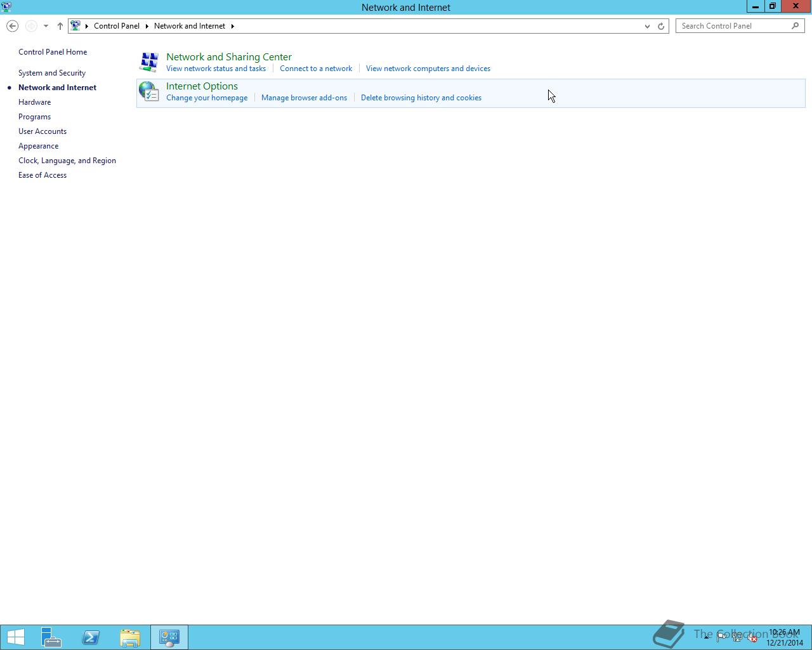Image resolution: width=812 pixels, height=650 pixels.
Task: Expand the chevron before Control Panel breadcrumb
Action: 87,26
